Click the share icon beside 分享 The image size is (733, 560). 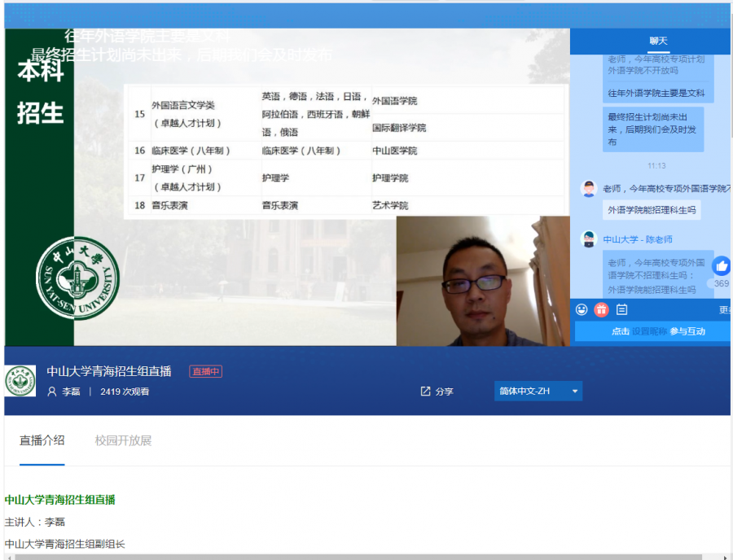pos(425,392)
